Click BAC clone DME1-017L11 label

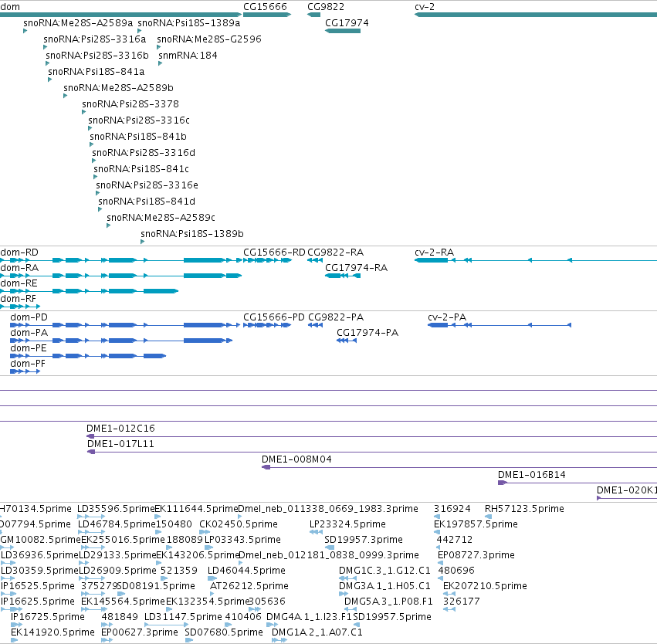[x=120, y=444]
